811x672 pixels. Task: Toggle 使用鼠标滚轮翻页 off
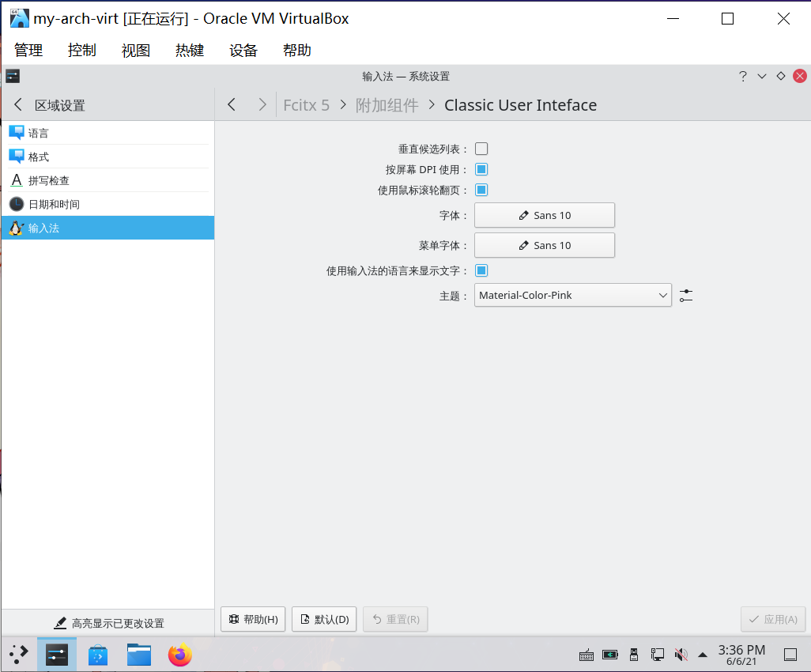pos(481,189)
